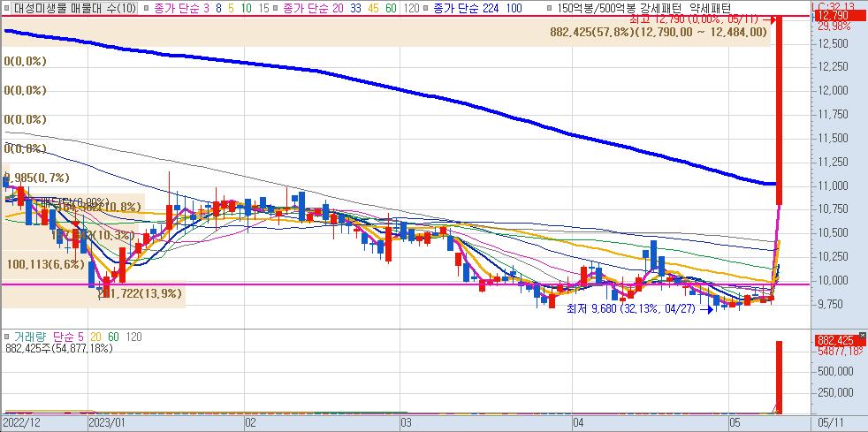Viewport: 868px width, 432px height.
Task: Click the square marker before 대성미생물 매물대
Action: coord(8,8)
